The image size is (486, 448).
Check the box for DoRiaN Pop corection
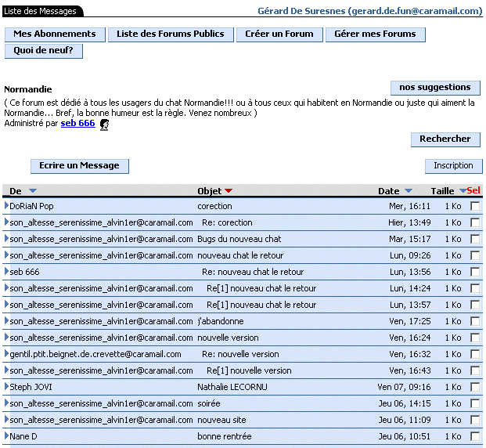475,206
